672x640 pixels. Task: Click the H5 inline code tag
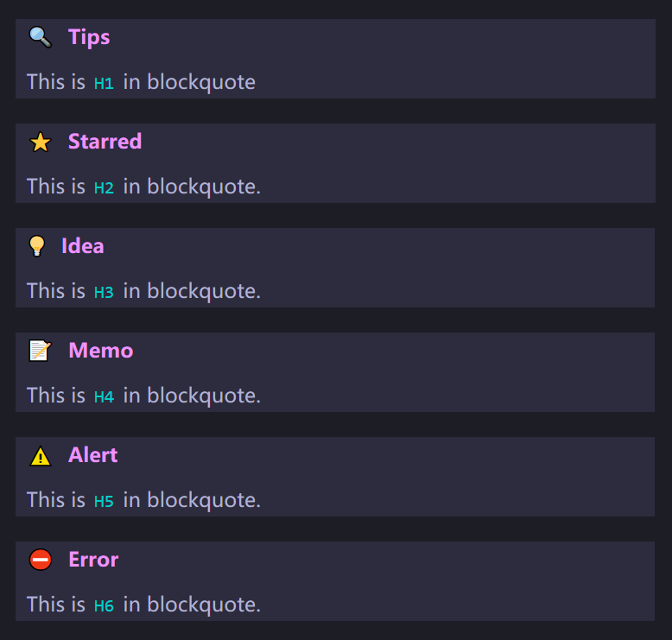click(104, 502)
